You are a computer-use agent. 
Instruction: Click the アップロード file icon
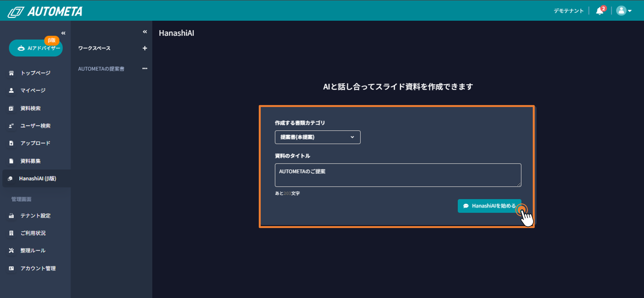coord(11,143)
